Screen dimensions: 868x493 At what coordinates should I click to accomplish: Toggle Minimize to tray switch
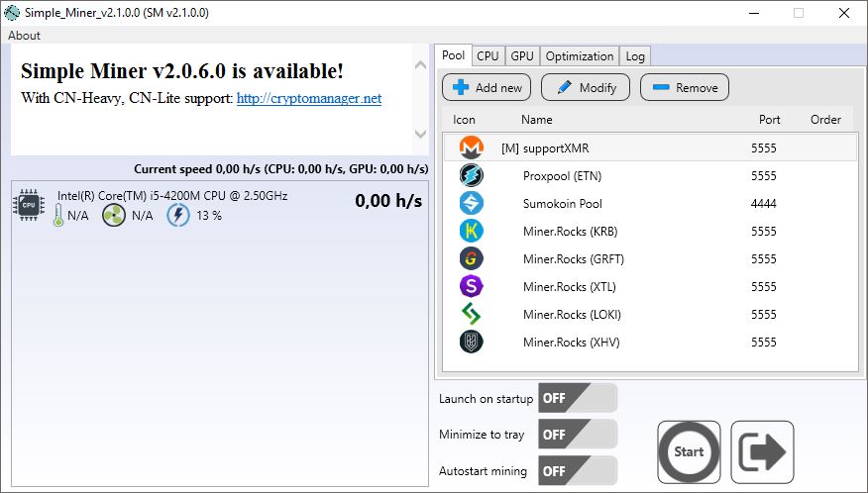tap(578, 435)
